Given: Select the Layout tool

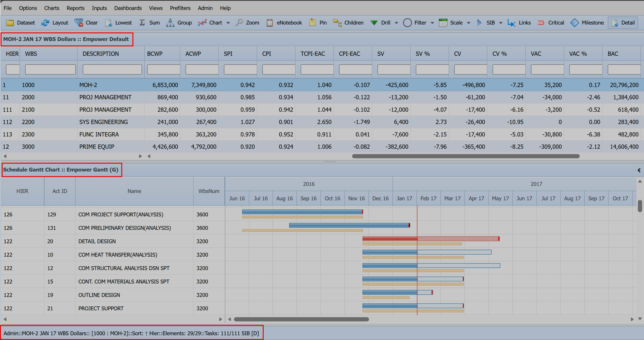Looking at the screenshot, I should coord(55,23).
